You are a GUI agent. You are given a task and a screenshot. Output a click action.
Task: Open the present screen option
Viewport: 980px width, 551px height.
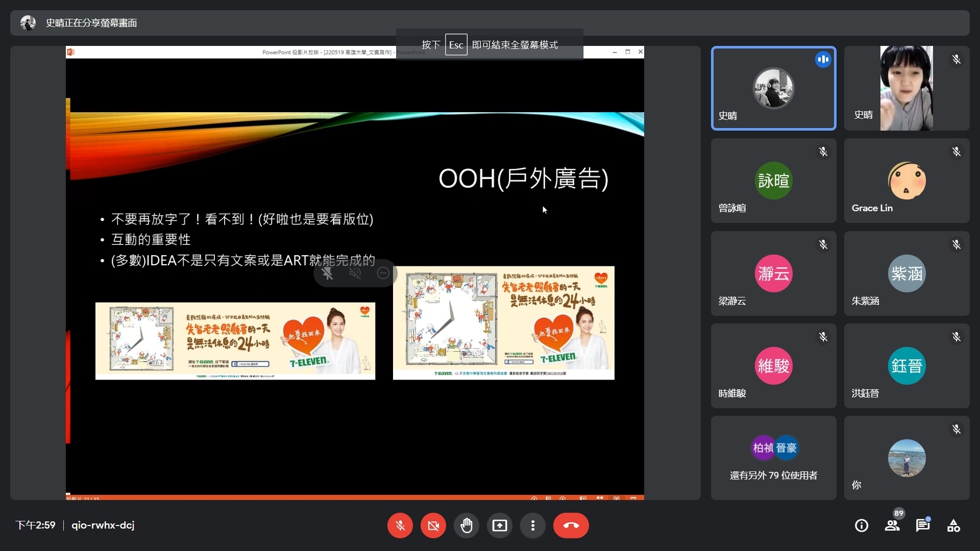[499, 525]
